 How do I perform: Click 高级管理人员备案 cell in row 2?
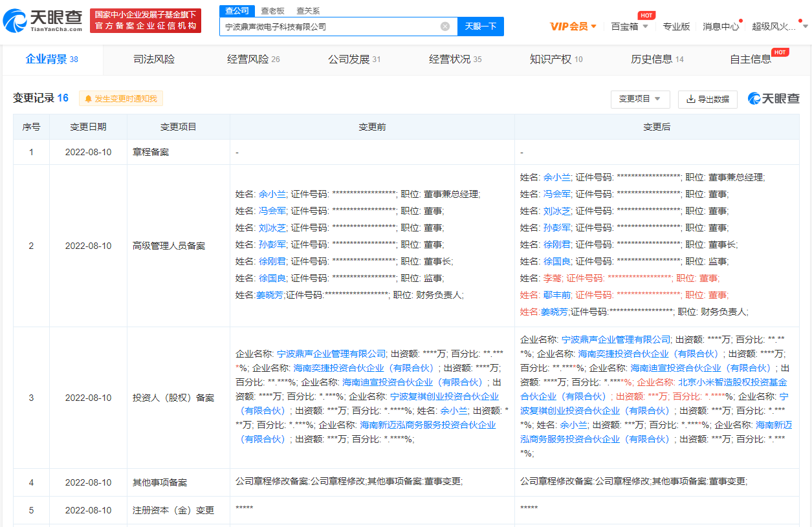[179, 246]
